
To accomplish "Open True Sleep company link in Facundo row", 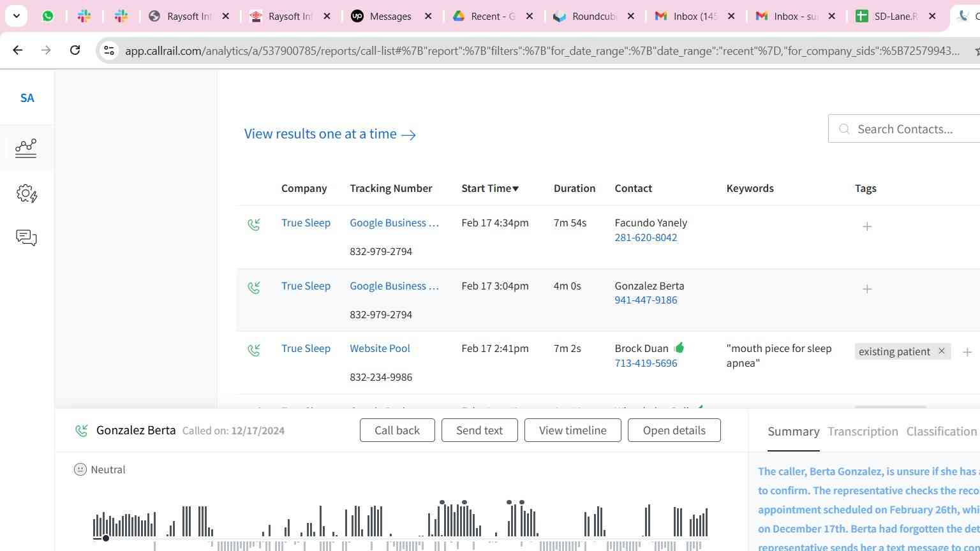I will [306, 223].
